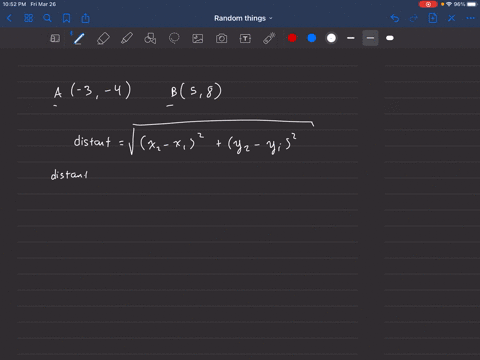The image size is (480, 360).
Task: Open the thumbnail grid view
Action: (x=29, y=18)
